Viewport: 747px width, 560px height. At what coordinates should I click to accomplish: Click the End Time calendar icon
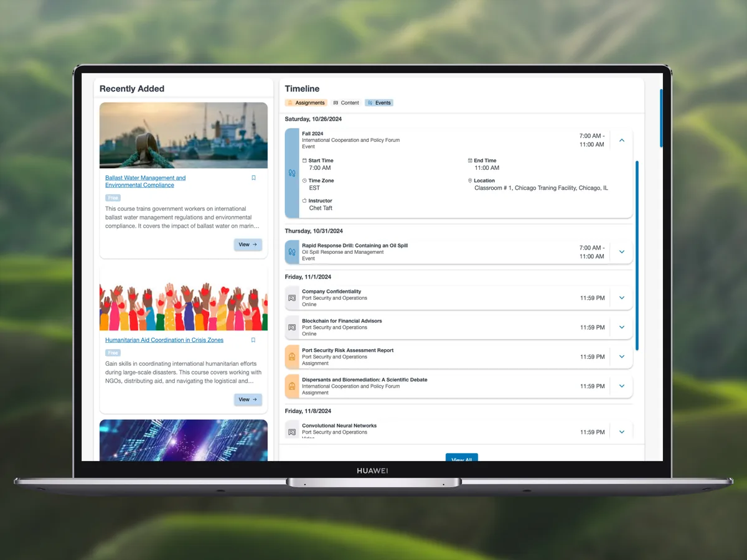coord(470,161)
